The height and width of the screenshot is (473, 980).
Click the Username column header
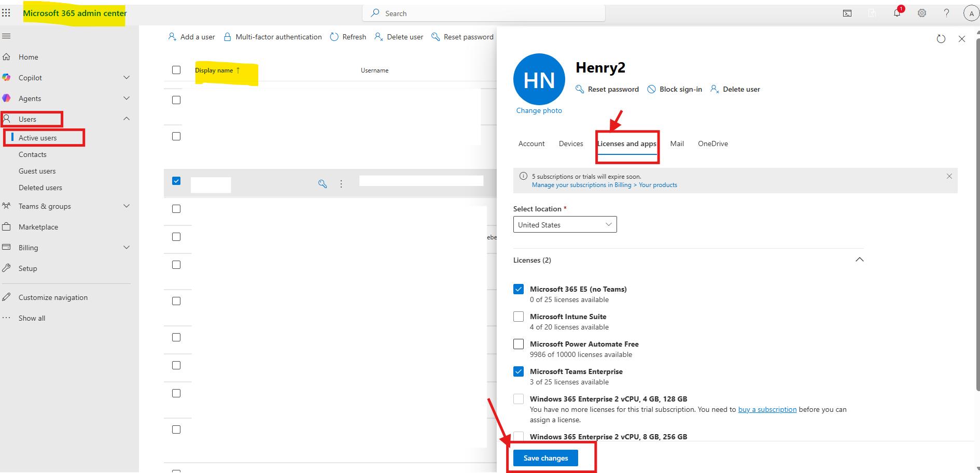pyautogui.click(x=374, y=70)
